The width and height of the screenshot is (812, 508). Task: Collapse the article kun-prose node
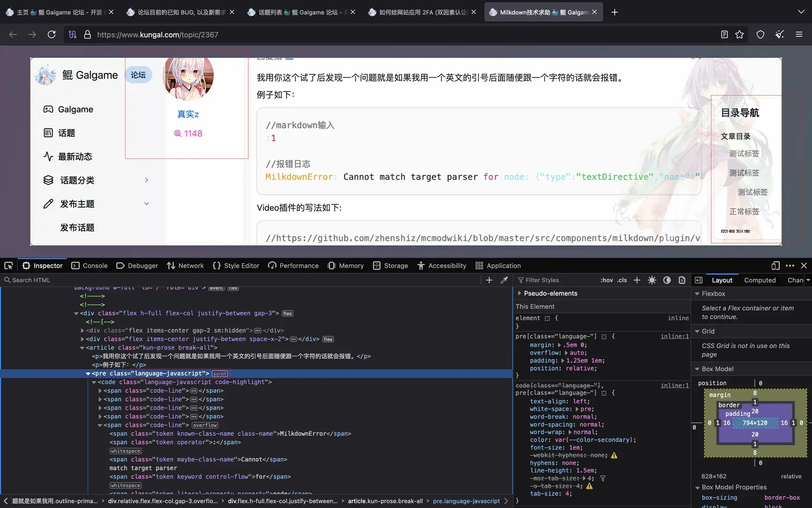[x=82, y=348]
